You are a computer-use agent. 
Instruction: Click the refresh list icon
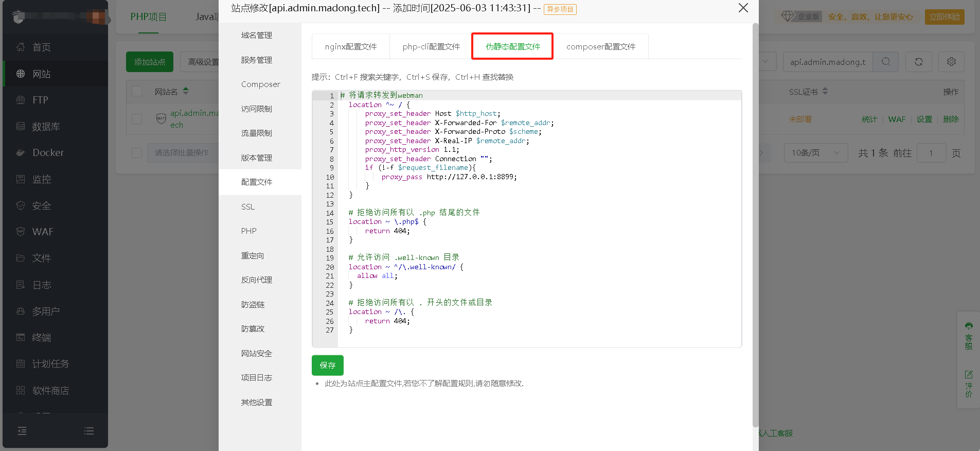click(x=918, y=62)
